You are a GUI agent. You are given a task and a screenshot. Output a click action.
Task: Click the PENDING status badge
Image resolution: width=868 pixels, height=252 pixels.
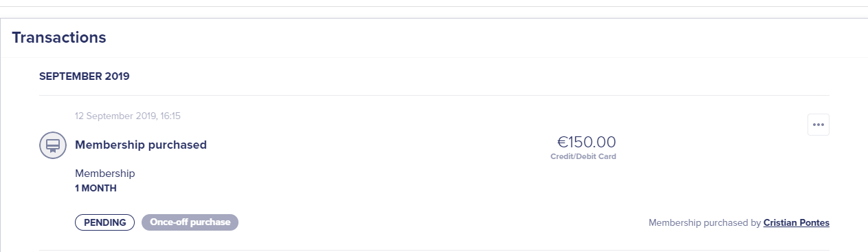pos(104,222)
